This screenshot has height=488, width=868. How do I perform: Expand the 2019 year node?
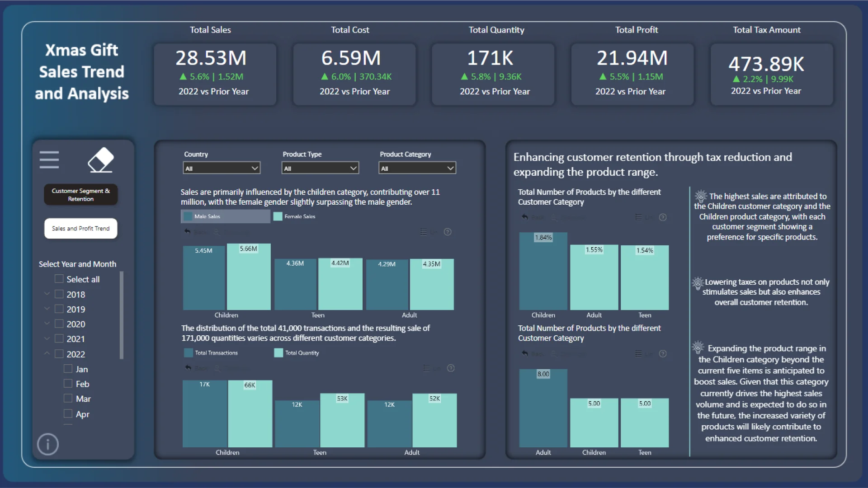[x=47, y=309]
